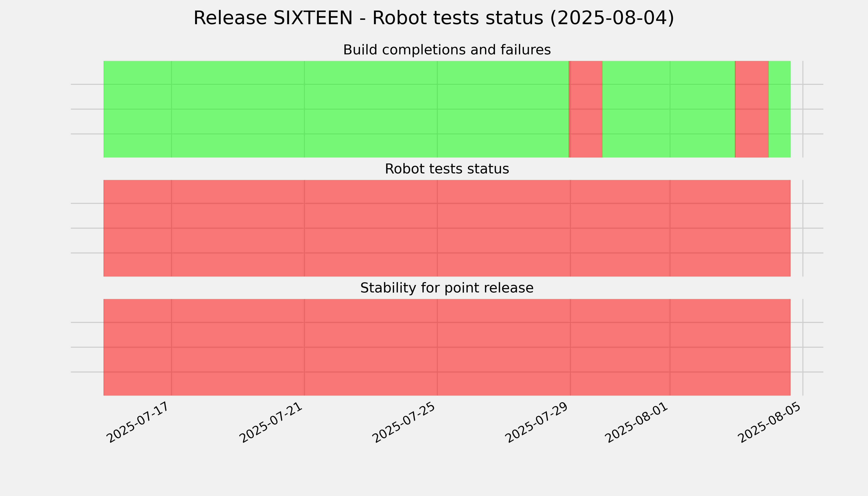Click the red area of the Robot tests status chart
Image resolution: width=868 pixels, height=496 pixels.
pyautogui.click(x=447, y=228)
